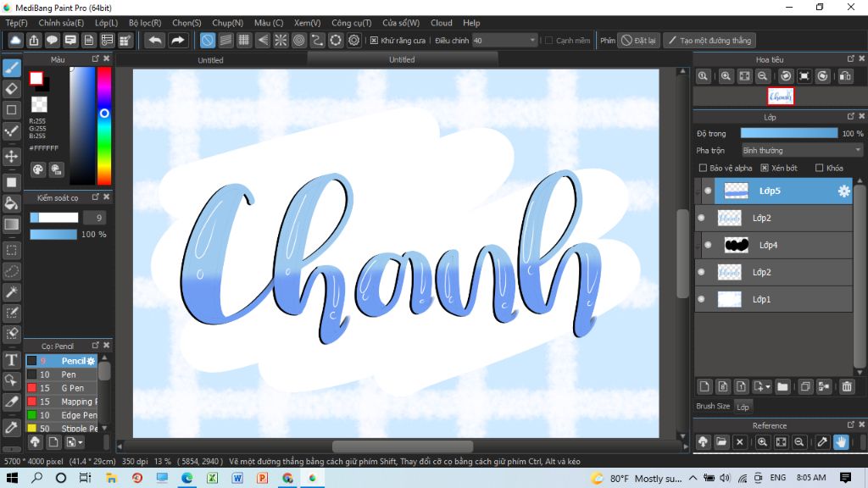
Task: Select the Gradient tool
Action: click(12, 224)
